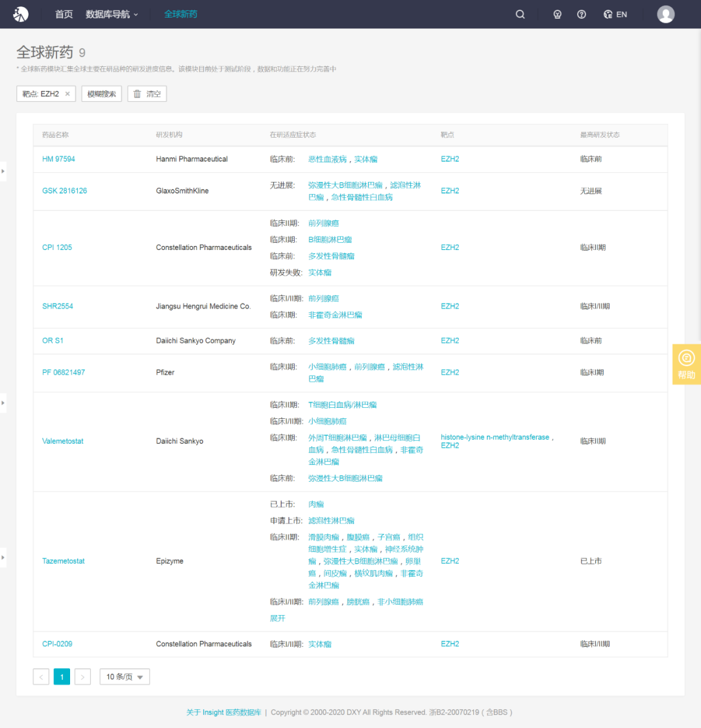The width and height of the screenshot is (701, 728).
Task: Remove the EZH2 target filter tag
Action: coord(68,94)
